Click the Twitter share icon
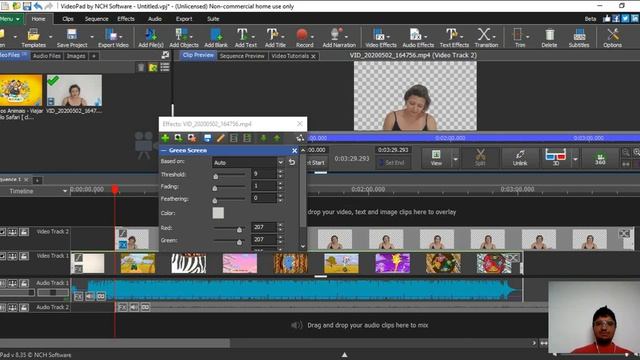 (x=625, y=18)
